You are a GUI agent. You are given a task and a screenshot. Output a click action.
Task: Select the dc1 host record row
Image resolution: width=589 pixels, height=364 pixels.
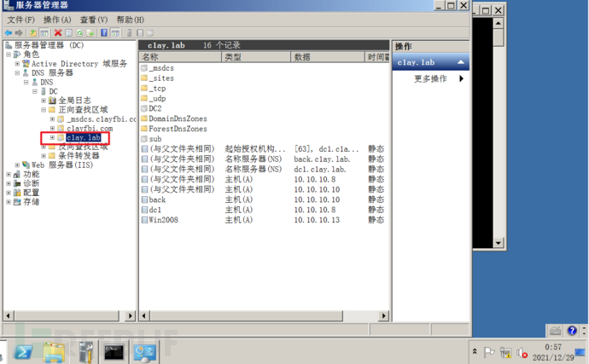264,211
